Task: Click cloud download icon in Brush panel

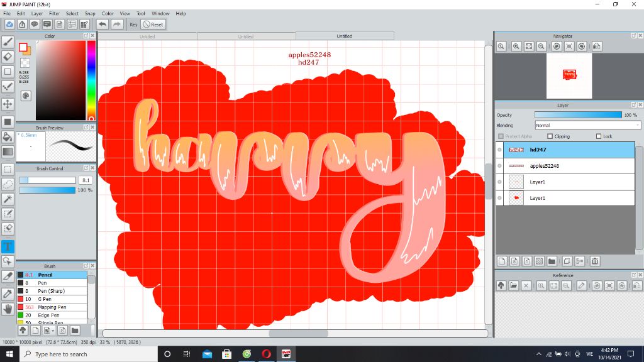Action: pos(23,330)
